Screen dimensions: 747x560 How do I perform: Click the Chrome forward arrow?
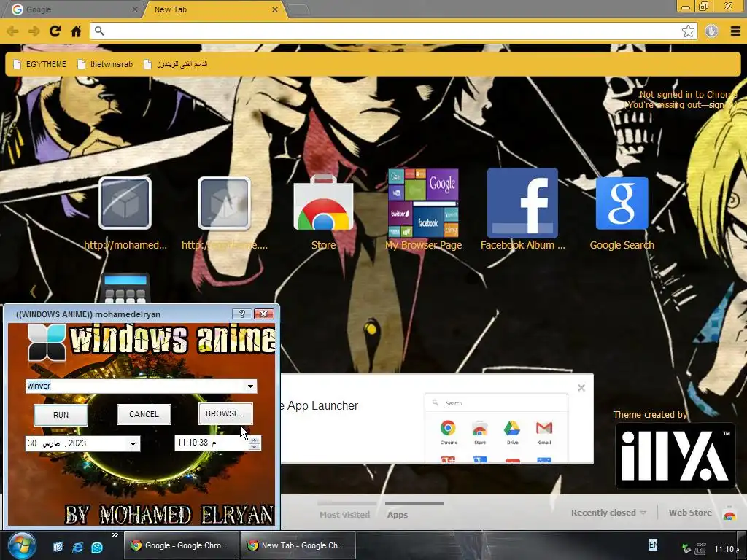coord(34,31)
